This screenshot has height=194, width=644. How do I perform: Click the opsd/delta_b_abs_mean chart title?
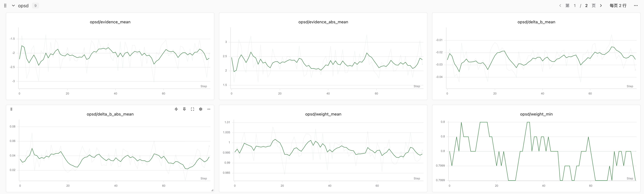(x=110, y=114)
